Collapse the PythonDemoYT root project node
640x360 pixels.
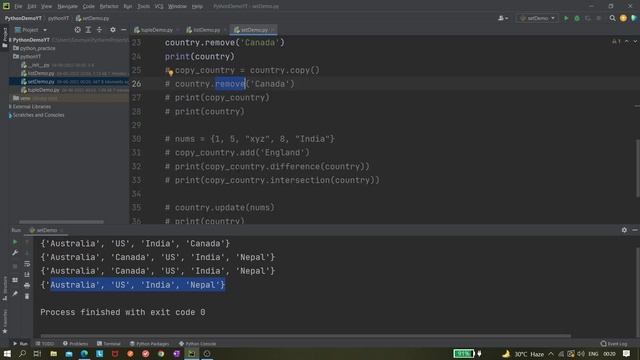[x=10, y=40]
